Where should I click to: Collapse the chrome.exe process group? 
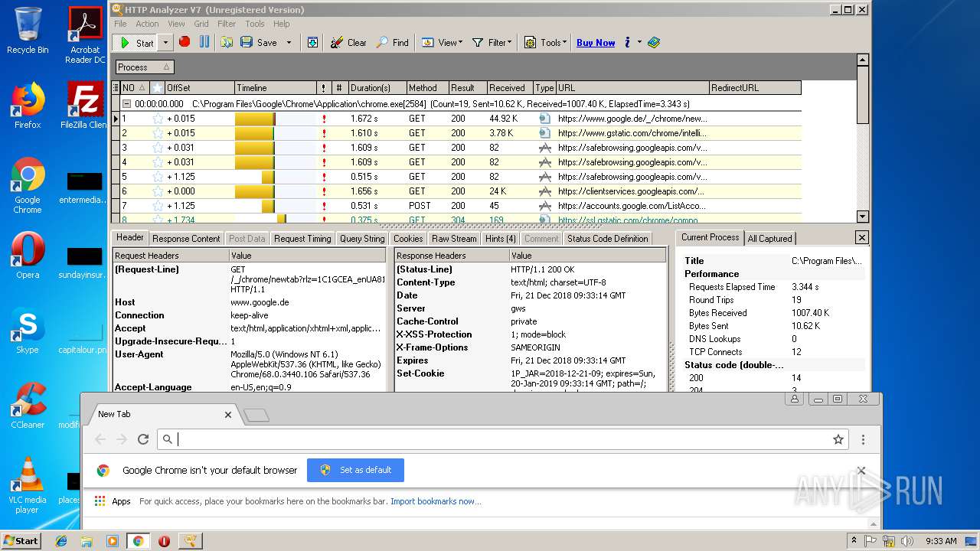tap(127, 103)
